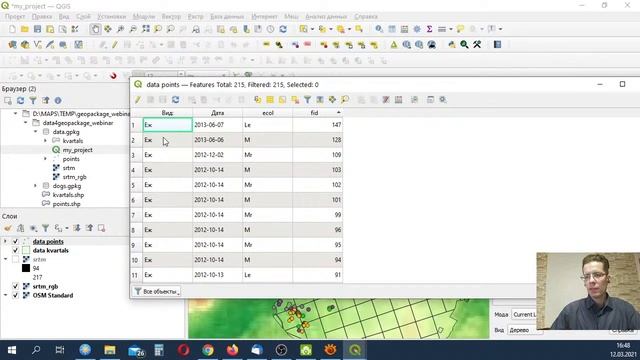Click Select All yellow icon in table toolbar
Viewport: 640px width, 360px height.
click(x=270, y=100)
